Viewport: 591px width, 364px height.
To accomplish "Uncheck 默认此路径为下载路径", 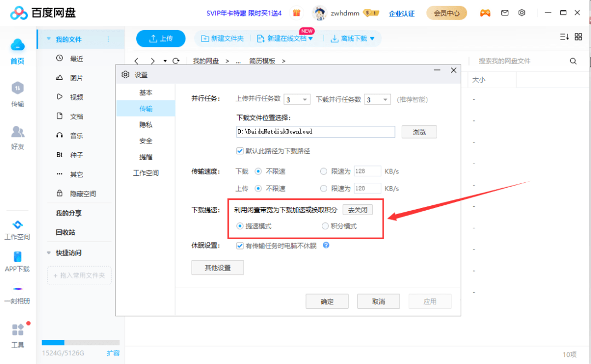I will 240,151.
